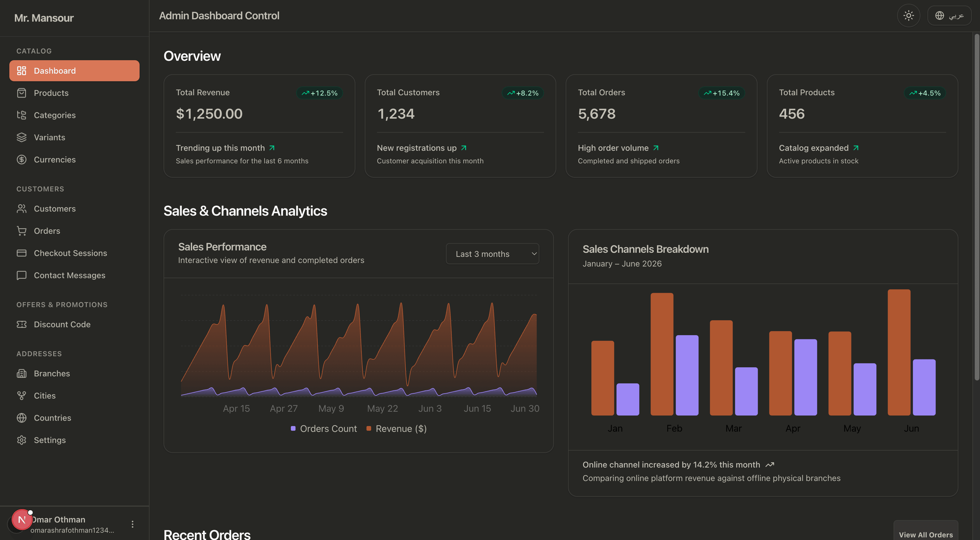
Task: Navigate to Customers page
Action: pos(74,209)
